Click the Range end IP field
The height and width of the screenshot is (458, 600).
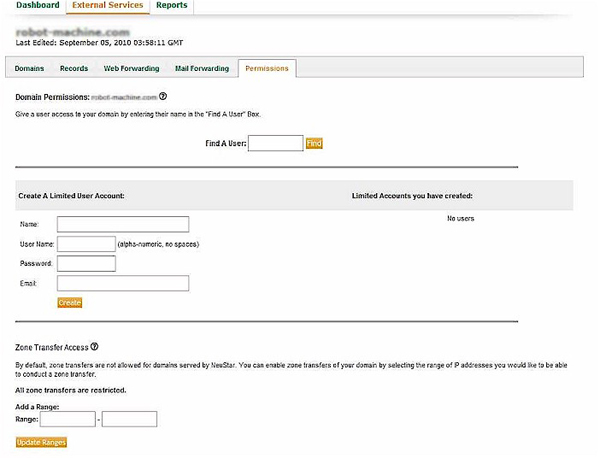(x=130, y=419)
